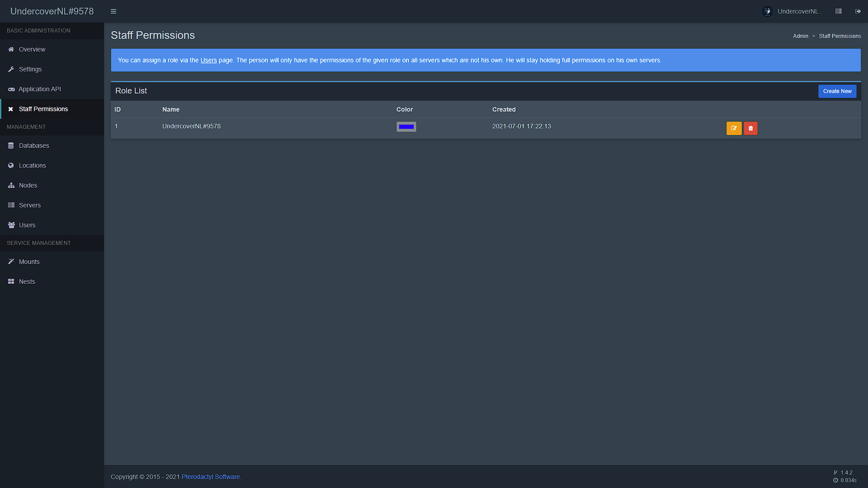The height and width of the screenshot is (488, 868).
Task: Open the Settings sidebar item
Action: [30, 69]
